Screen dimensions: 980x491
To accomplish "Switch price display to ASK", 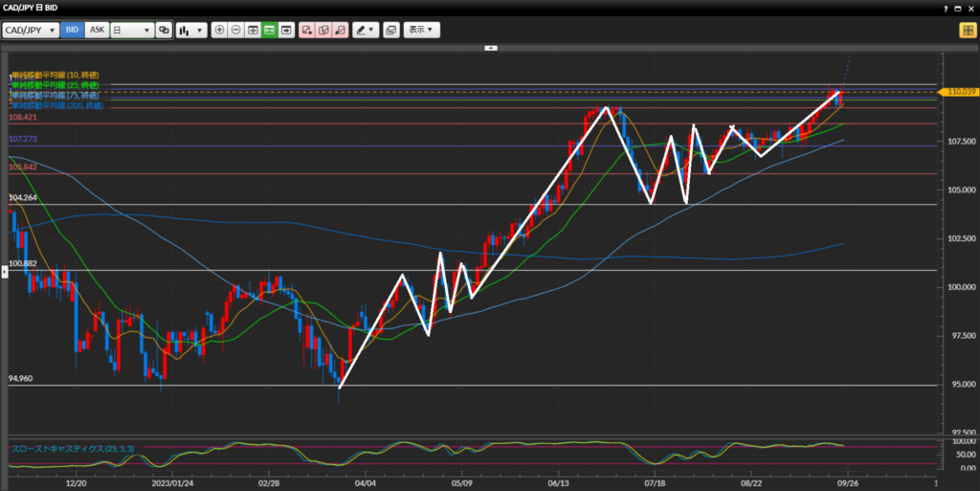I will [x=97, y=30].
